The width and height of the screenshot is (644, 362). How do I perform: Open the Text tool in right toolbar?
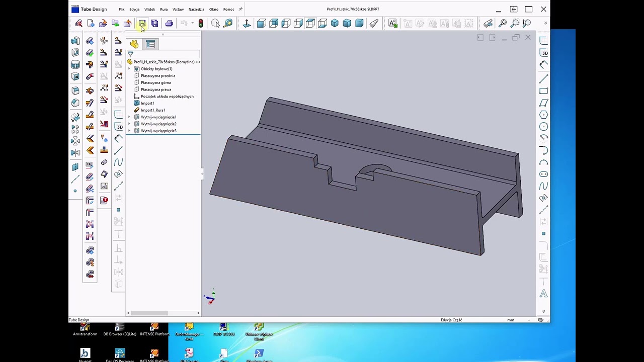tap(543, 293)
